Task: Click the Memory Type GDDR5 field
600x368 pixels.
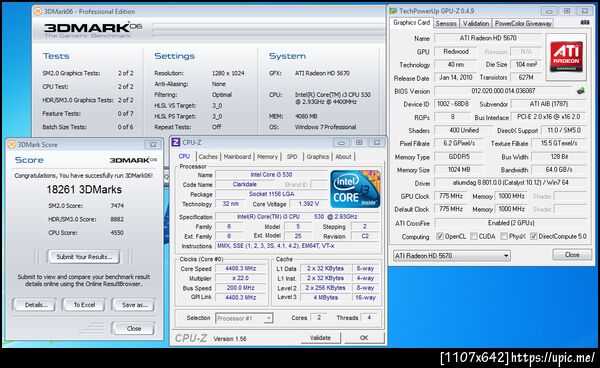Action: coord(459,156)
